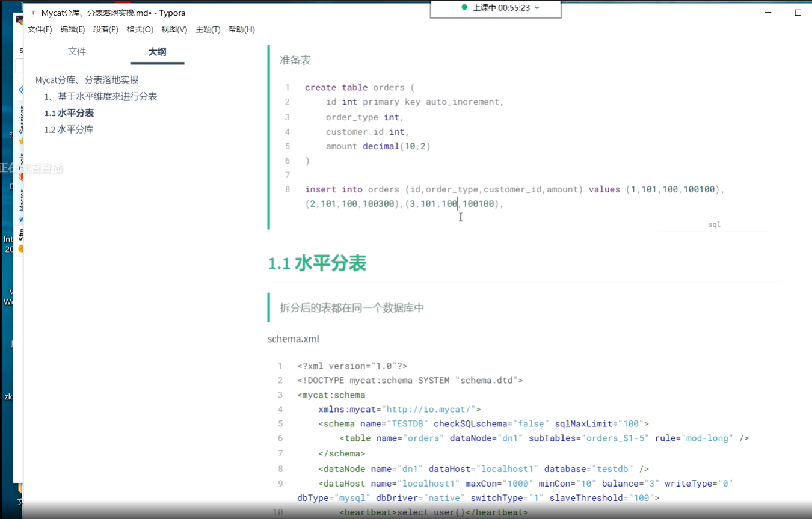Click the '<mycat:schema' code line
The height and width of the screenshot is (519, 812).
click(x=331, y=395)
